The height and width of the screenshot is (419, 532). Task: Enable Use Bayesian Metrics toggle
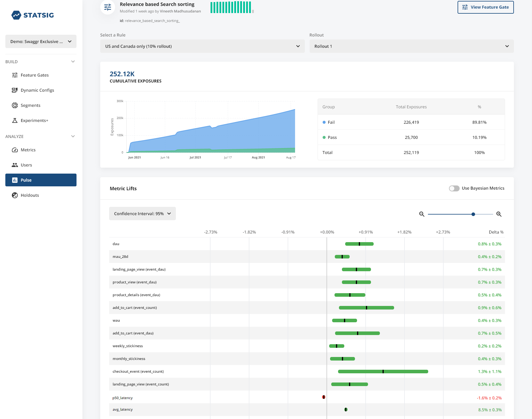coord(454,188)
